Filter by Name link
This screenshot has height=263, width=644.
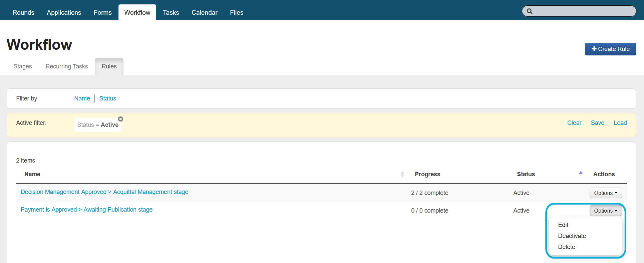click(x=82, y=98)
